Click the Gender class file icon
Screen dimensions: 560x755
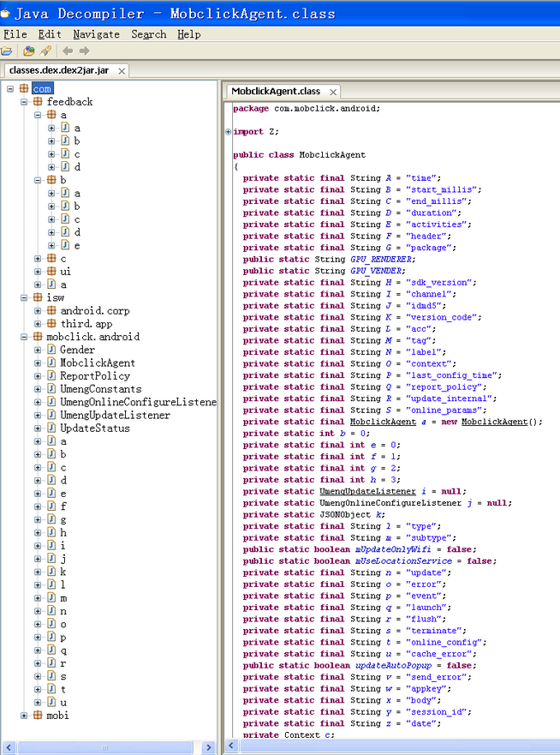coord(51,350)
